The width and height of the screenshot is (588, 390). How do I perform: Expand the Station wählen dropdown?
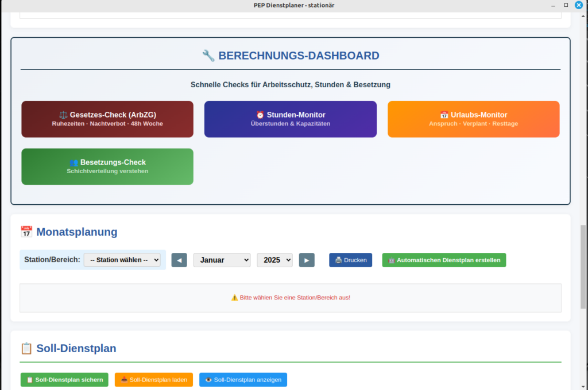pyautogui.click(x=122, y=260)
